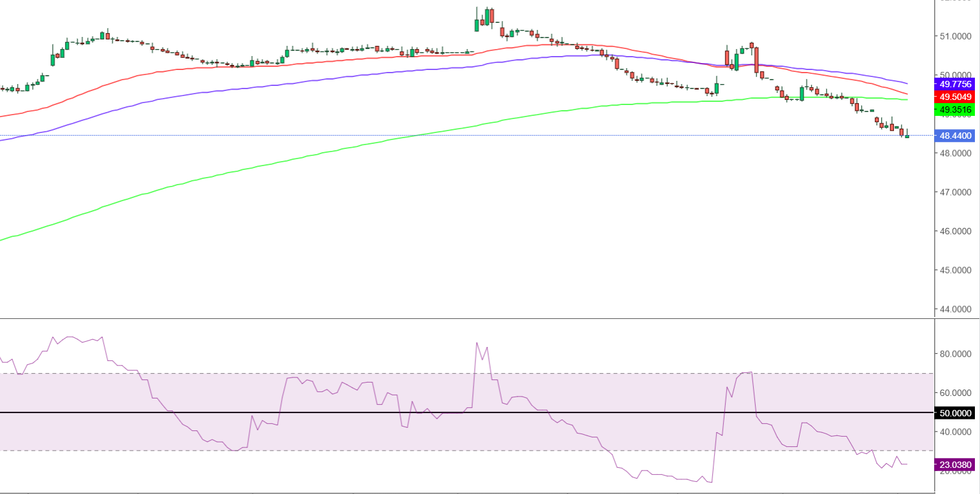
Task: Click the red 49.5049 moving average price tag
Action: pyautogui.click(x=956, y=97)
